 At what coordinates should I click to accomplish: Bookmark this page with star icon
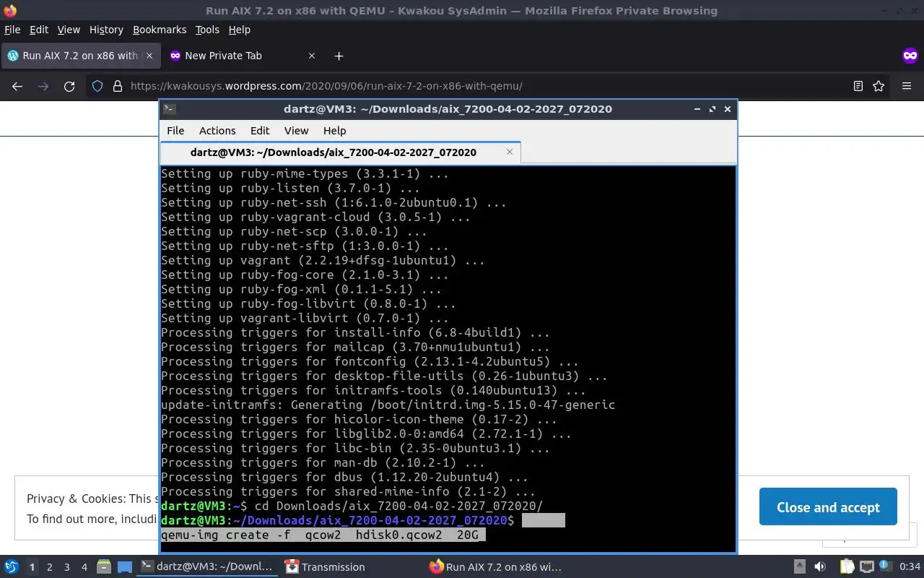tap(879, 86)
